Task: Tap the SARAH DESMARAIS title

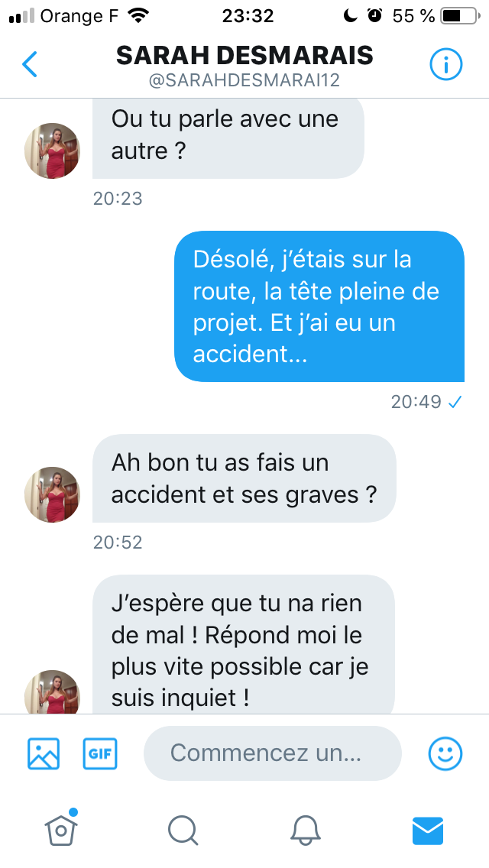Action: [x=244, y=55]
